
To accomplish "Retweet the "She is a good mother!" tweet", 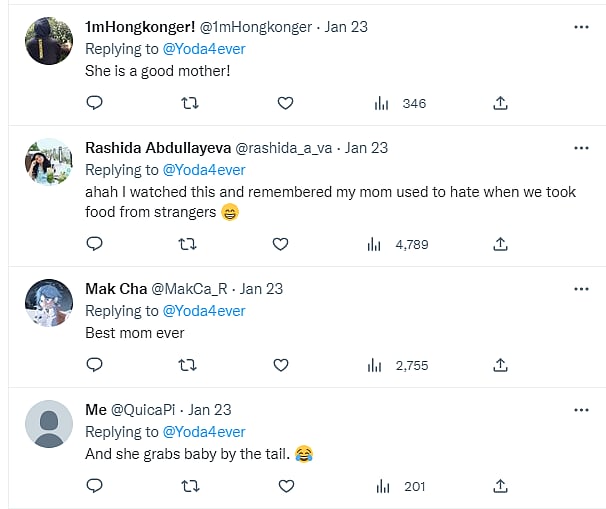I will (189, 102).
